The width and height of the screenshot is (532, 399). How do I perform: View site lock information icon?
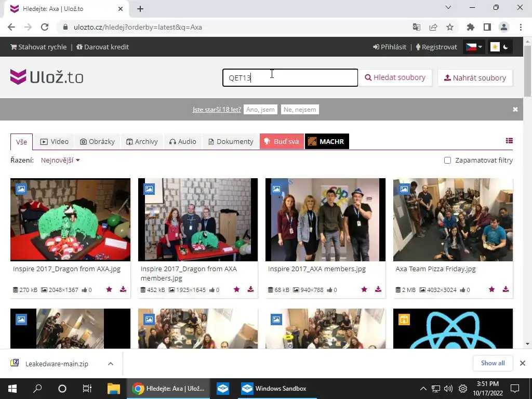pos(65,27)
